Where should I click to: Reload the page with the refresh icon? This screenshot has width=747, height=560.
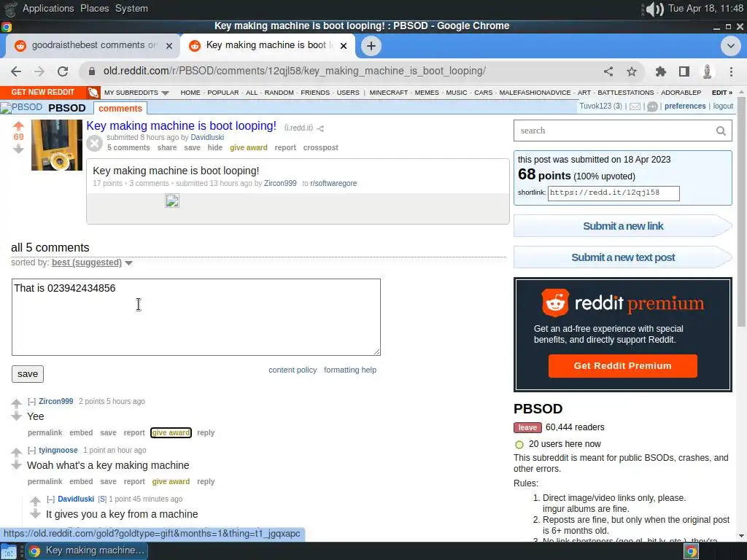[x=63, y=71]
